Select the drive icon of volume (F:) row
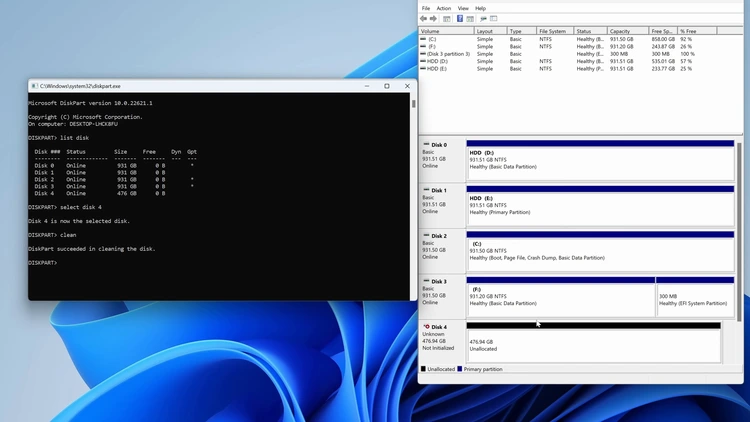Image resolution: width=750 pixels, height=422 pixels. coord(423,46)
